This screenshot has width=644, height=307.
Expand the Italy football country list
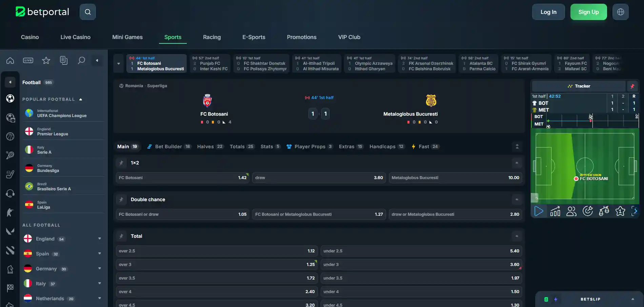tap(100, 284)
